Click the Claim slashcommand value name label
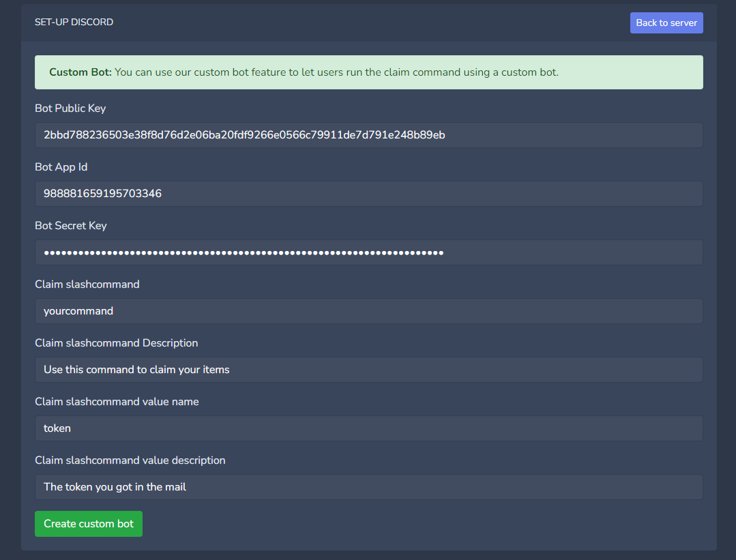Image resolution: width=736 pixels, height=560 pixels. [x=117, y=402]
